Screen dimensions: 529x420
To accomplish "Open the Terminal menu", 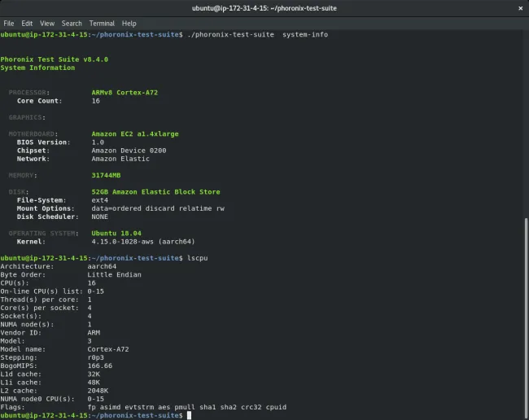I will pyautogui.click(x=102, y=24).
